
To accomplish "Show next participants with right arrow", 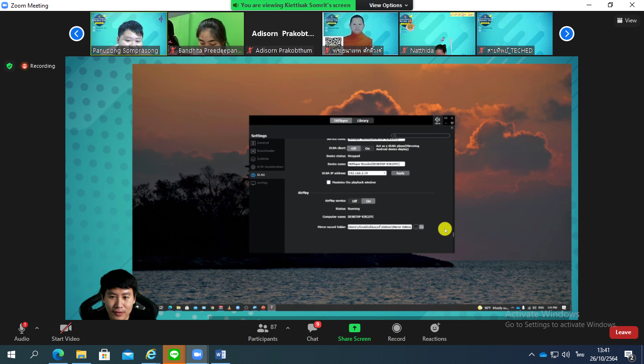I will coord(567,34).
